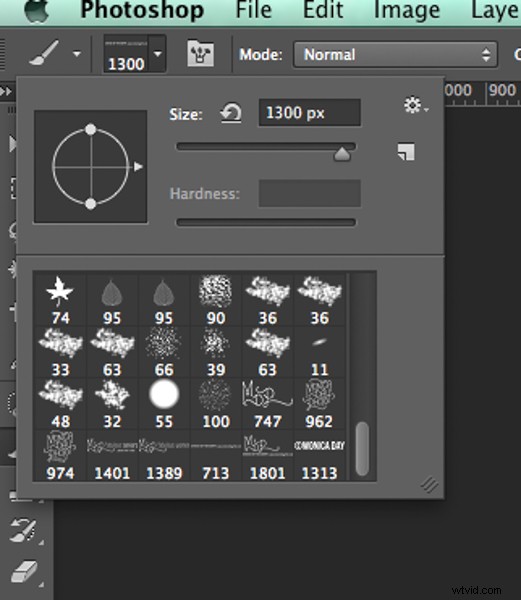
Task: Select the History Brush tool
Action: 24,530
